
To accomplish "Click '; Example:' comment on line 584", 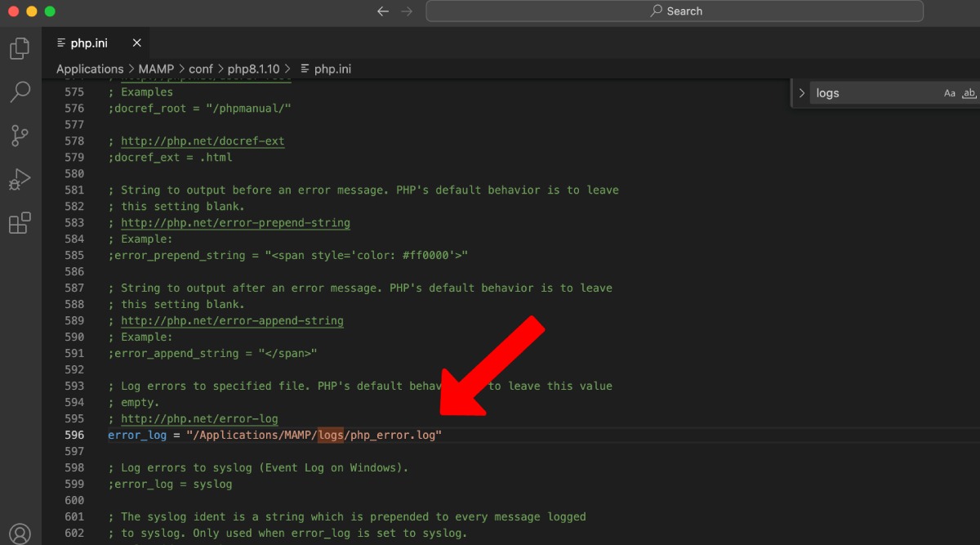I will (140, 239).
